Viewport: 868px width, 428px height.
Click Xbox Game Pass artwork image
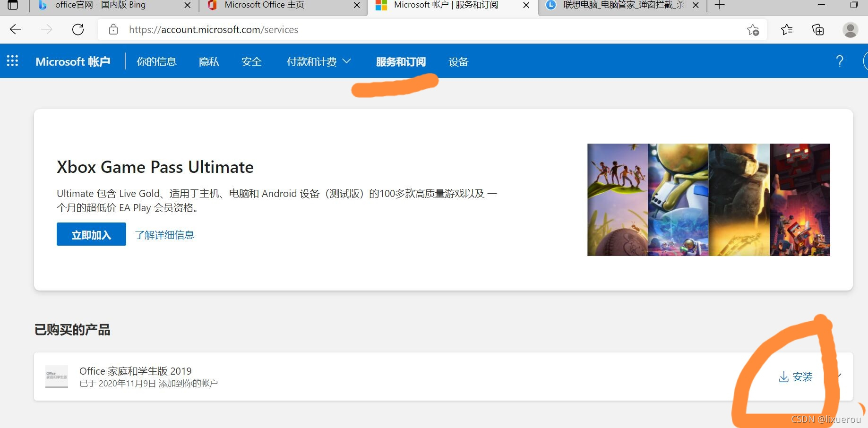(x=709, y=200)
